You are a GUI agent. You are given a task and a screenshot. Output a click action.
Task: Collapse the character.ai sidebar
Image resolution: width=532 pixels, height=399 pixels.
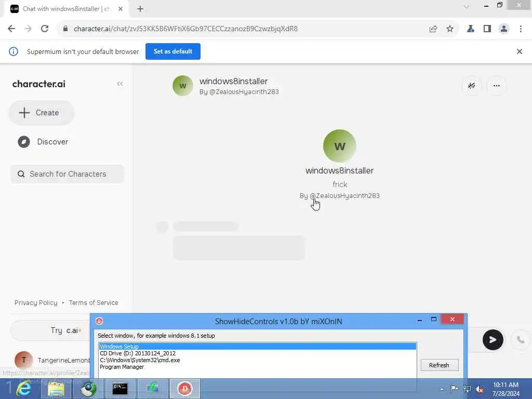(x=120, y=84)
